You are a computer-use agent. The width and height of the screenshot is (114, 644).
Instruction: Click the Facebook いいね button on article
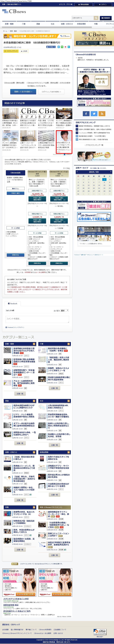click(x=51, y=47)
